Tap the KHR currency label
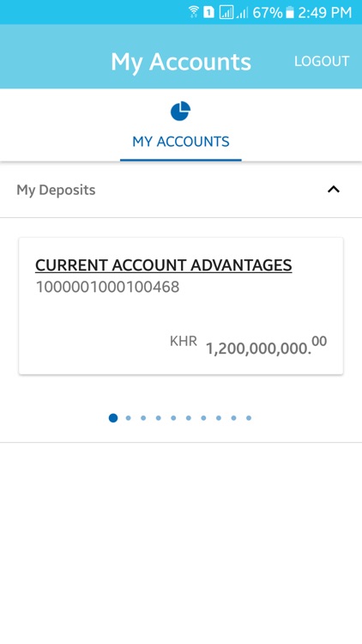Viewport: 362px width, 644px height. coord(184,341)
